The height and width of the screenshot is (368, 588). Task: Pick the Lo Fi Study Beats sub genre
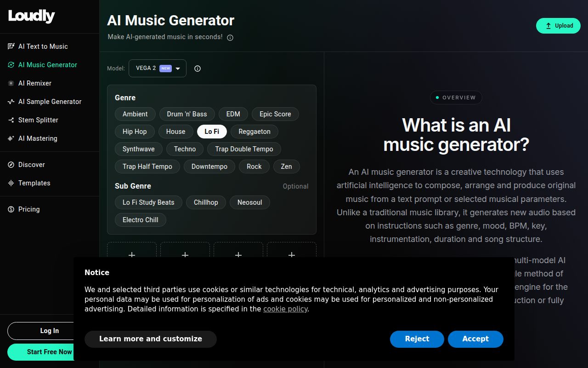click(148, 202)
